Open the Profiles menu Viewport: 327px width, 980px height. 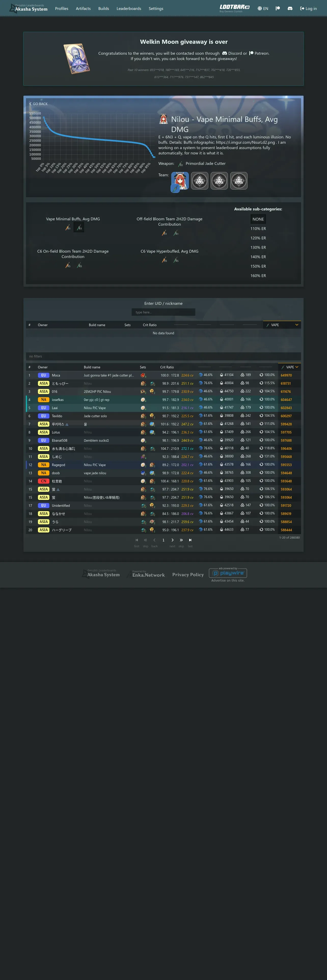(x=62, y=8)
